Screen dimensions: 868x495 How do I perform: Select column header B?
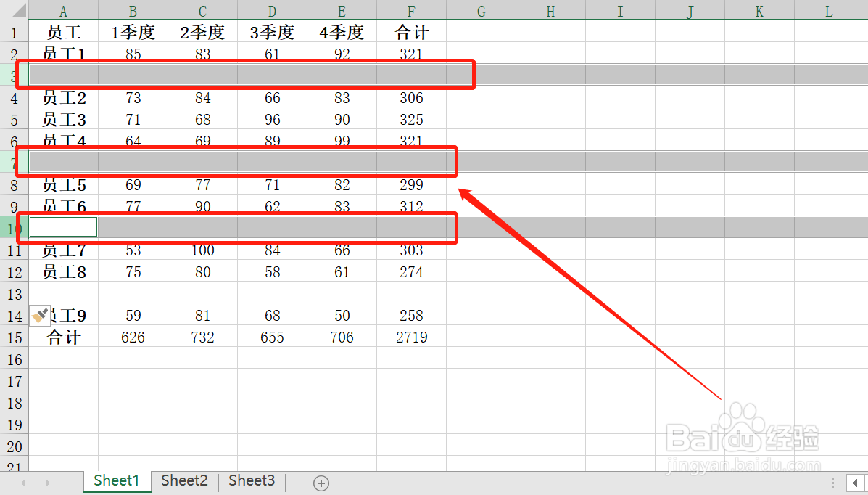[x=133, y=11]
